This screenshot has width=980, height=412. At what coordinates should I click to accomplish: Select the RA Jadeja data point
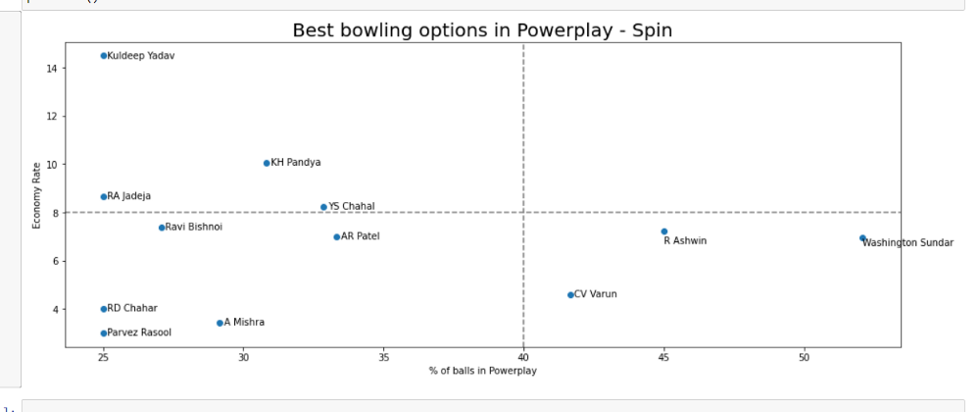tap(104, 197)
